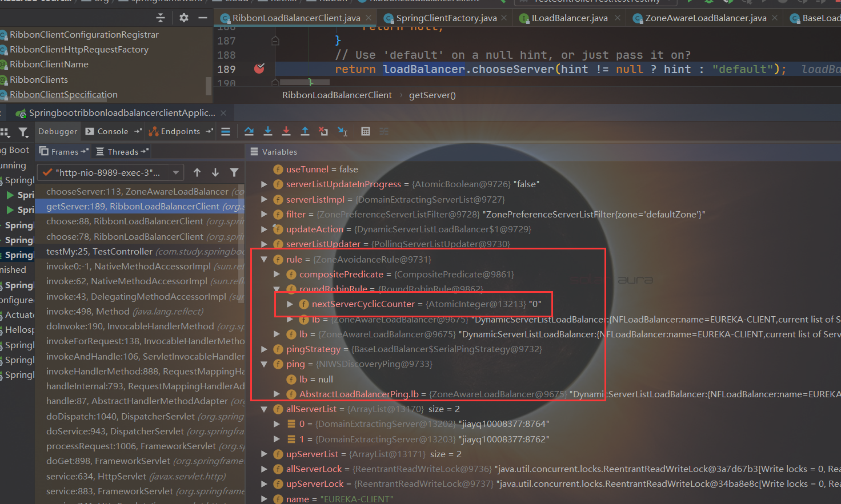Click the Step Over debugger icon

(249, 131)
